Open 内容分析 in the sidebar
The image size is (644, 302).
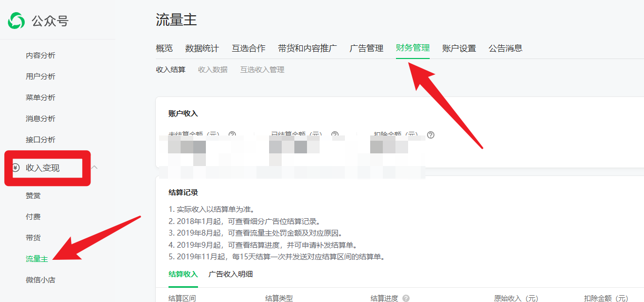41,55
